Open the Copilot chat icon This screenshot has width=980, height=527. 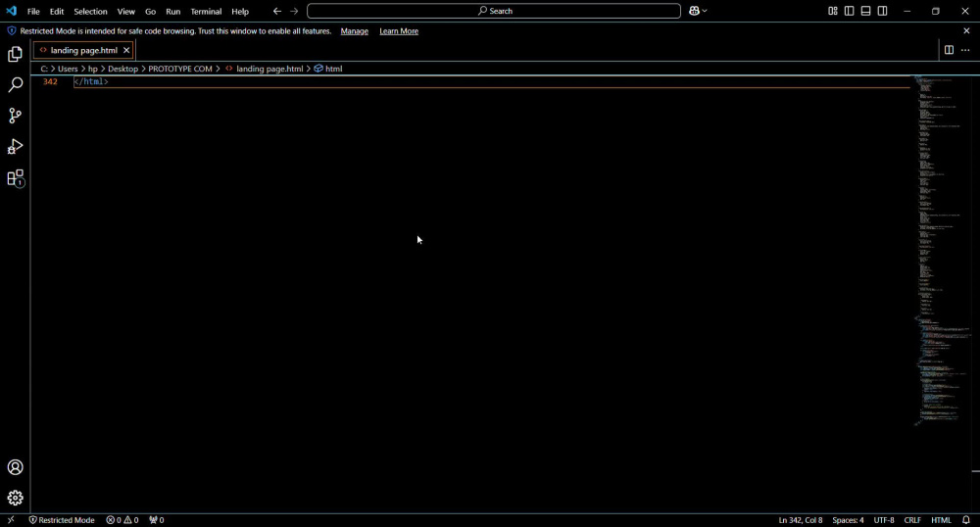(695, 11)
